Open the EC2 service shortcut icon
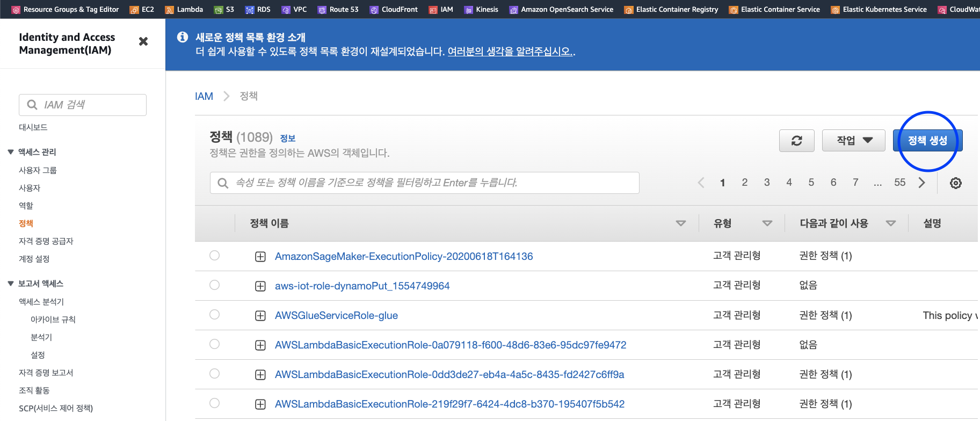 tap(134, 10)
